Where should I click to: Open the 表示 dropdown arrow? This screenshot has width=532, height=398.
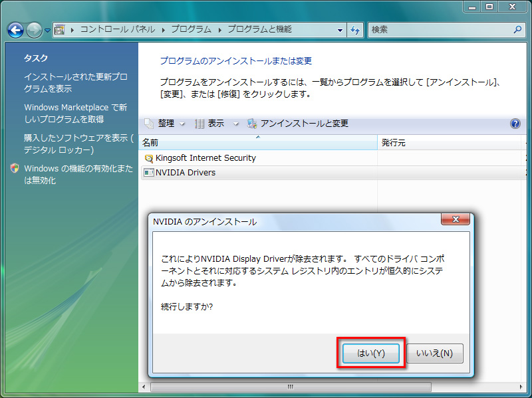click(236, 124)
